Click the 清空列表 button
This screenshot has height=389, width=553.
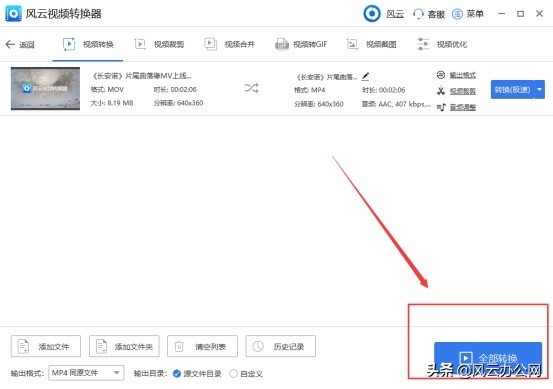tap(202, 346)
